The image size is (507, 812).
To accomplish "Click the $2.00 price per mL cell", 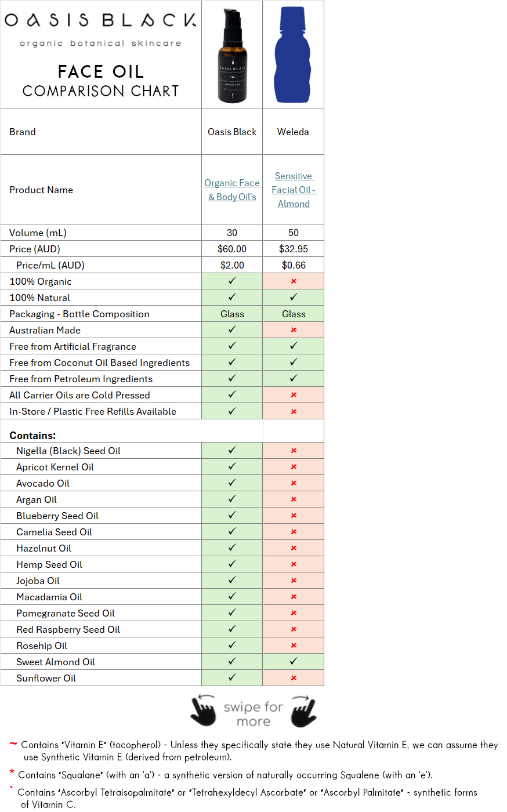I will click(232, 265).
